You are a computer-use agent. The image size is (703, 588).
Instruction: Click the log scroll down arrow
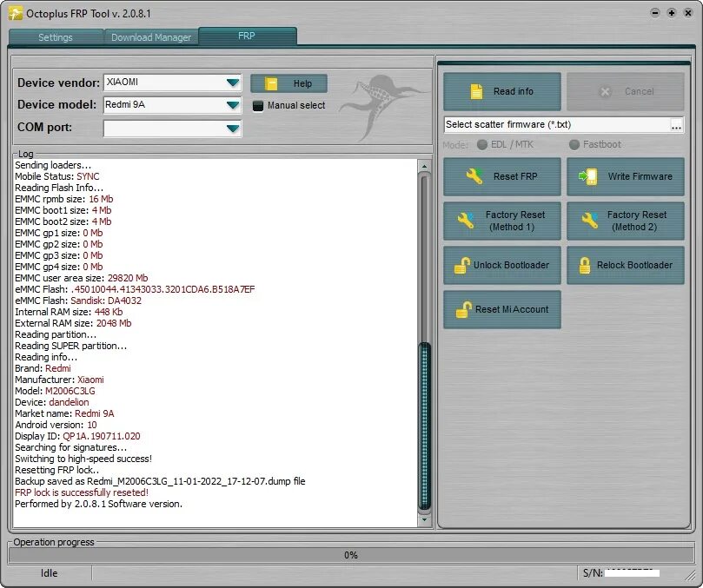click(425, 520)
